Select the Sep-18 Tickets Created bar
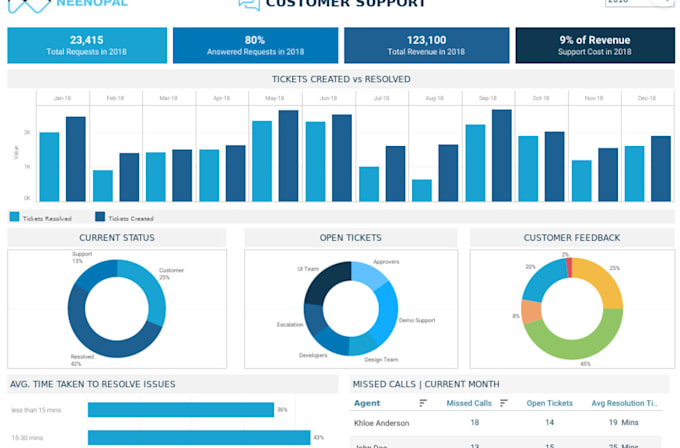This screenshot has width=680, height=448. (502, 156)
